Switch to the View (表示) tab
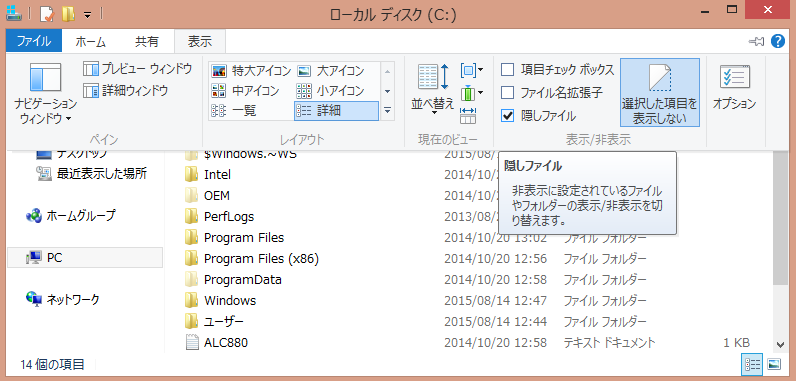Viewport: 796px width, 381px height. click(200, 41)
